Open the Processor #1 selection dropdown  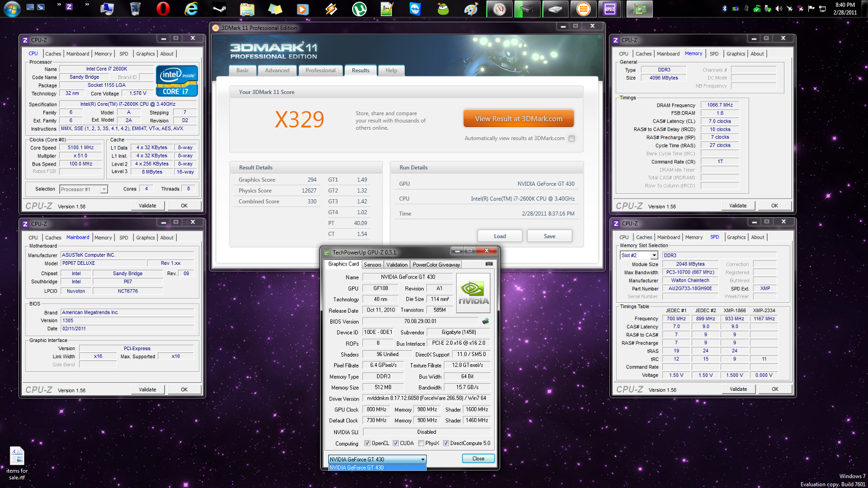(84, 189)
